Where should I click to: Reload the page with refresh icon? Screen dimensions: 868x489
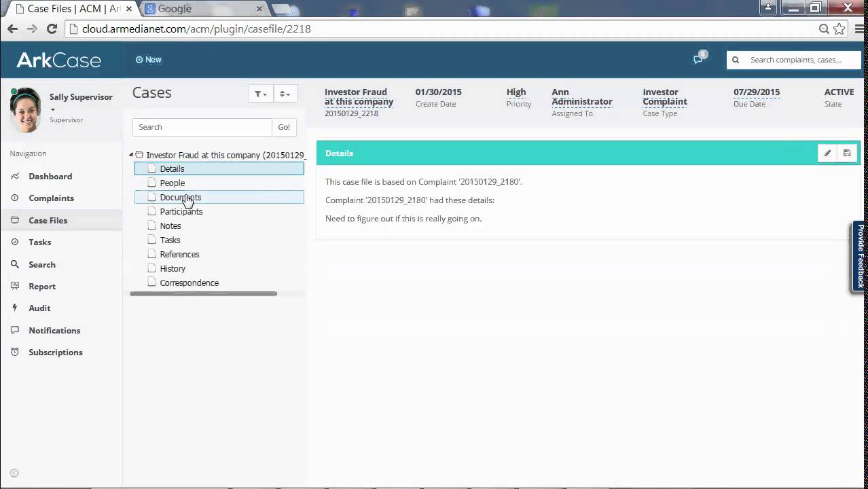[52, 29]
